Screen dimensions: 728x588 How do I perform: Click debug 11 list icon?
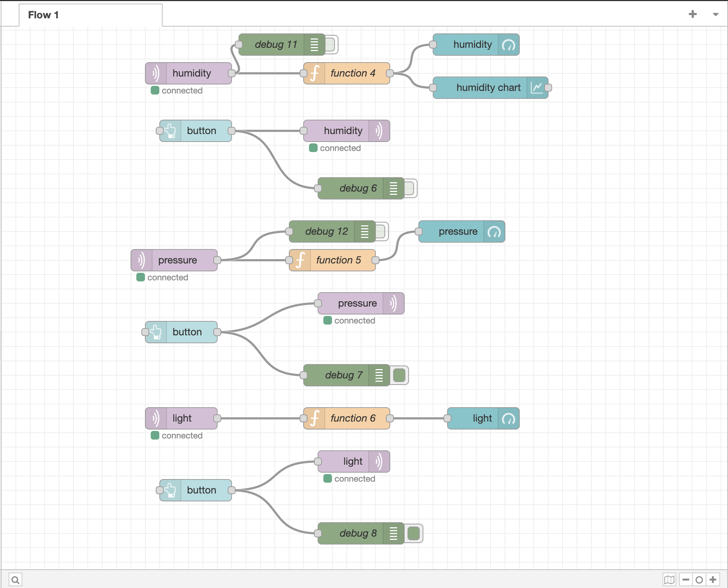click(314, 45)
